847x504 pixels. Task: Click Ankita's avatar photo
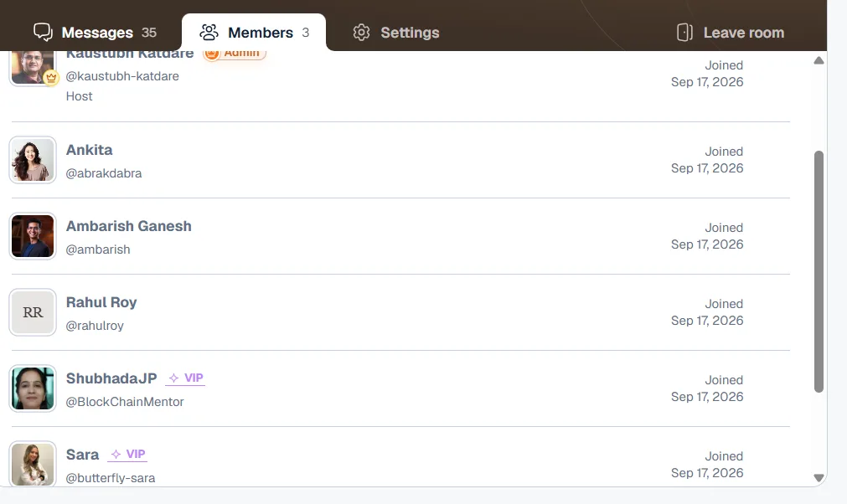click(x=33, y=160)
